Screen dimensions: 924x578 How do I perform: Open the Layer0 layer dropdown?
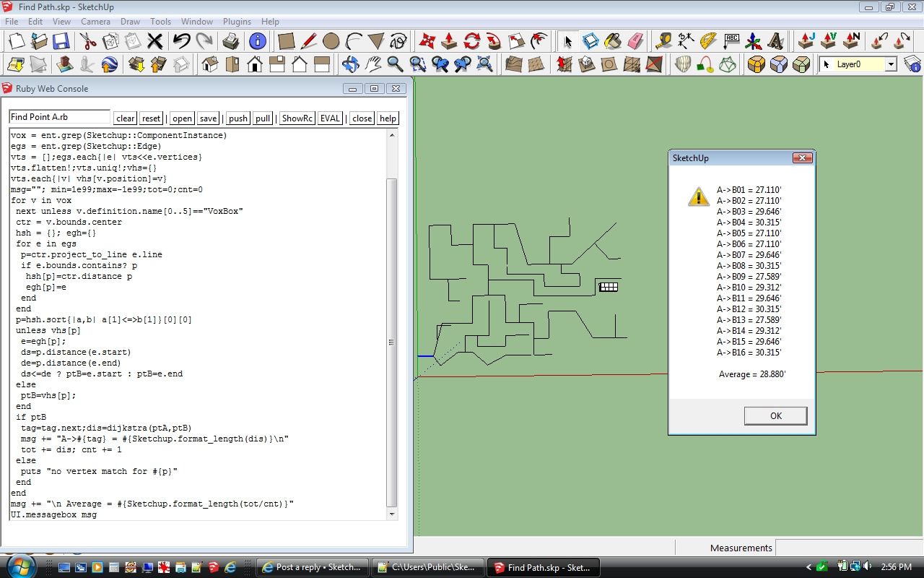(x=891, y=64)
